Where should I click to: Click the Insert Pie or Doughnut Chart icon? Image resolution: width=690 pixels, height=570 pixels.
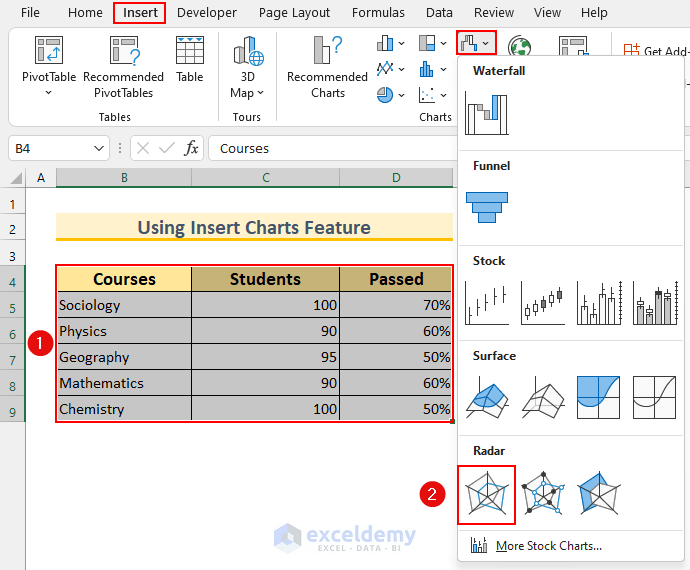(385, 95)
